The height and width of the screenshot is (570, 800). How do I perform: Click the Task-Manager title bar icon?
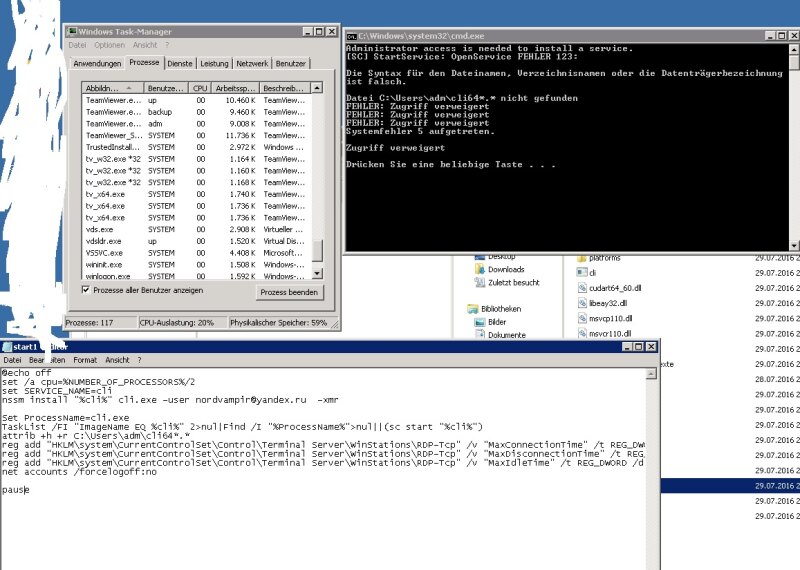[74, 32]
